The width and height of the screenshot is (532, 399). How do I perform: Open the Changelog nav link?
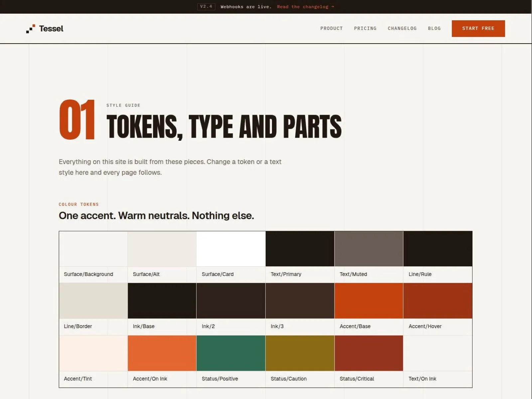point(402,29)
